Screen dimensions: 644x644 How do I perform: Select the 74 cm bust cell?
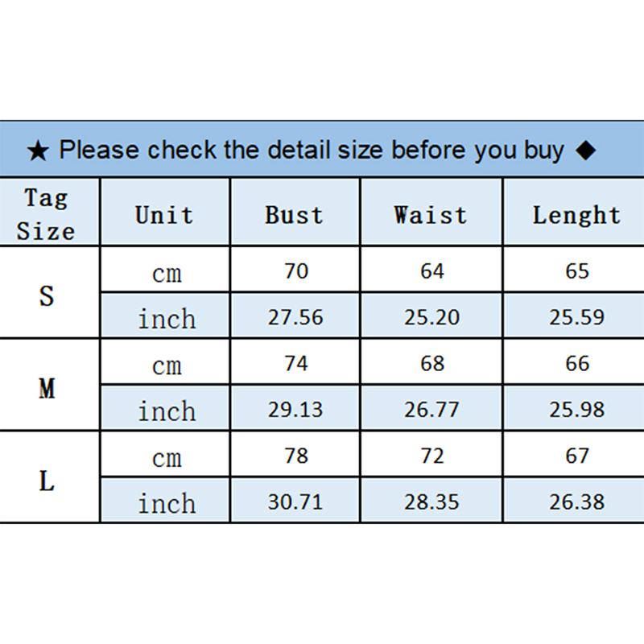tap(296, 364)
